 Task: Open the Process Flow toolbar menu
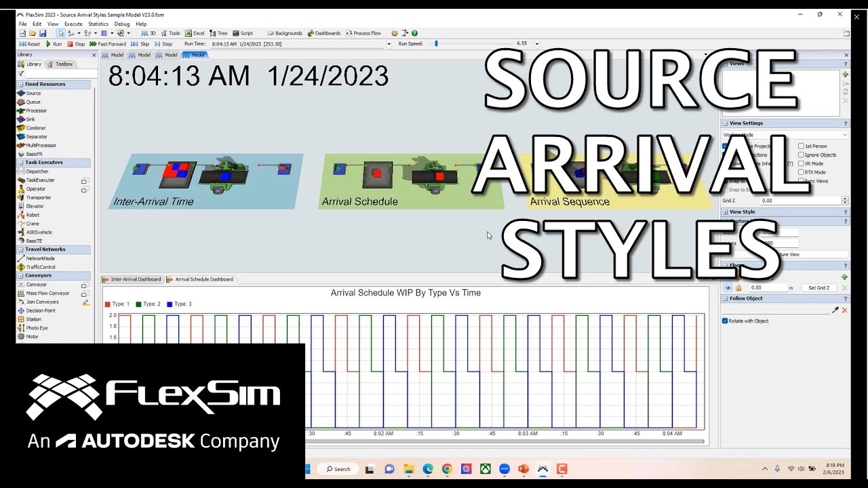point(363,33)
